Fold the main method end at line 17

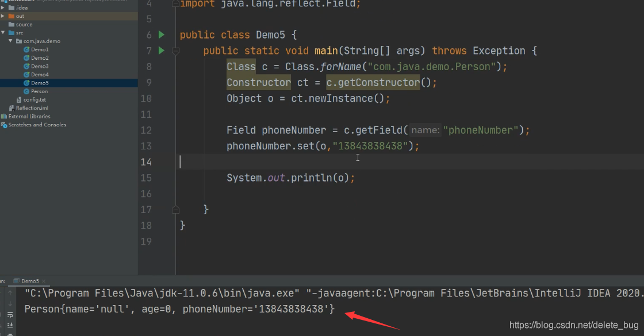pyautogui.click(x=175, y=210)
